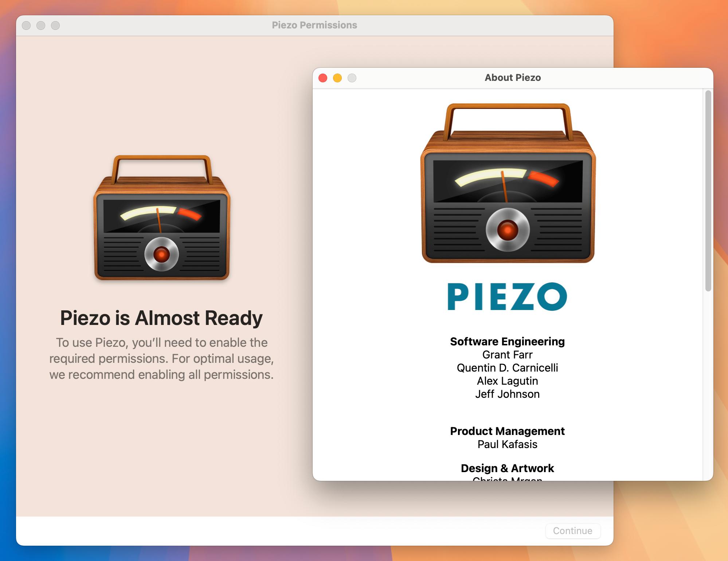Click the name 'Jeff Johnson'
This screenshot has width=728, height=561.
click(507, 394)
